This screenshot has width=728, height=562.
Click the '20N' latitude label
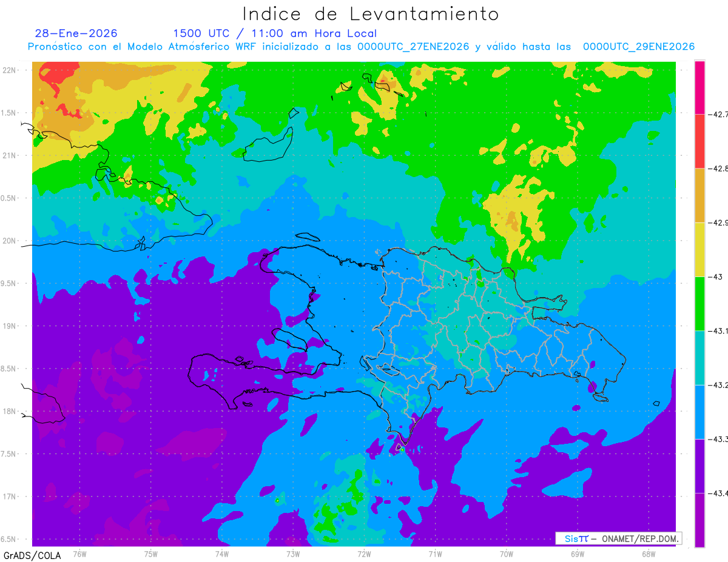pyautogui.click(x=9, y=241)
